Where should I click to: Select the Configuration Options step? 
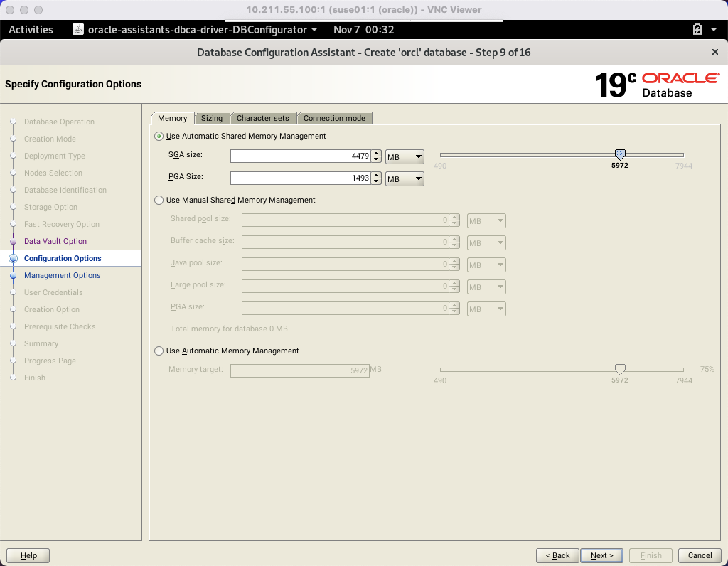63,258
